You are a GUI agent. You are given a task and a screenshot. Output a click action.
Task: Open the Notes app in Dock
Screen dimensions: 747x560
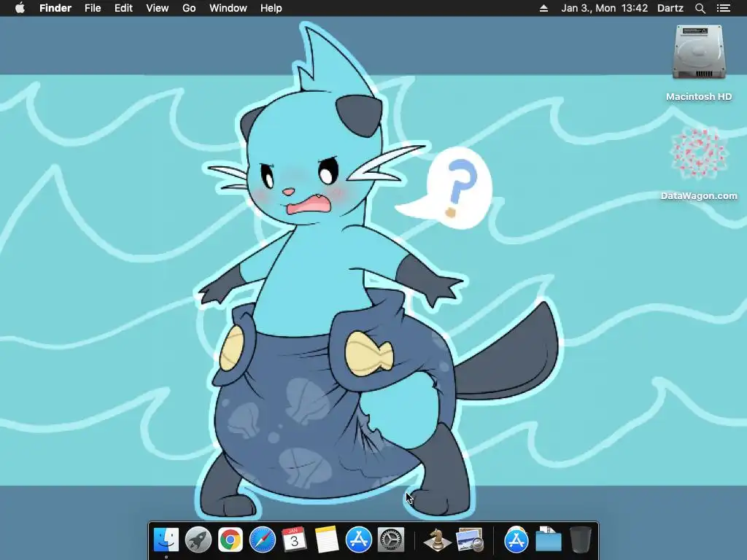[x=327, y=540]
